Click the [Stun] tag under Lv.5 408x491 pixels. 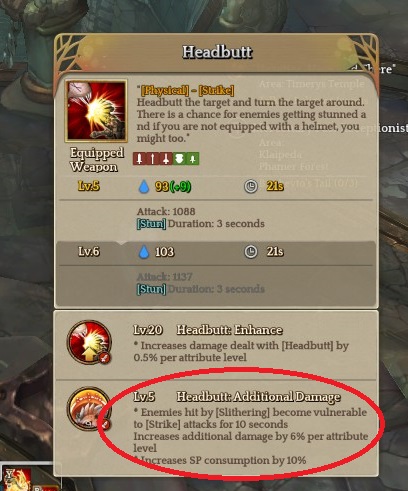151,223
